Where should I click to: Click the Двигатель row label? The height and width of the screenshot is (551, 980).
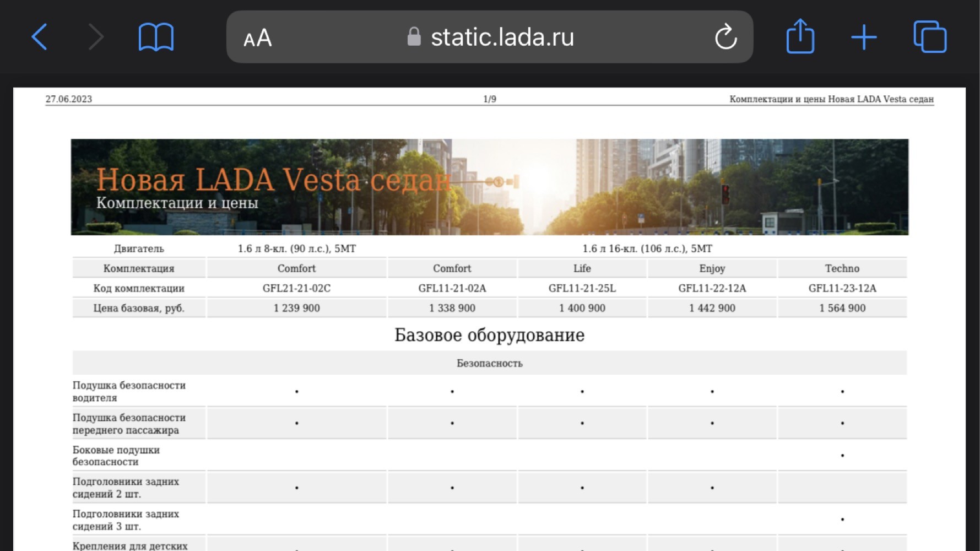pos(139,249)
